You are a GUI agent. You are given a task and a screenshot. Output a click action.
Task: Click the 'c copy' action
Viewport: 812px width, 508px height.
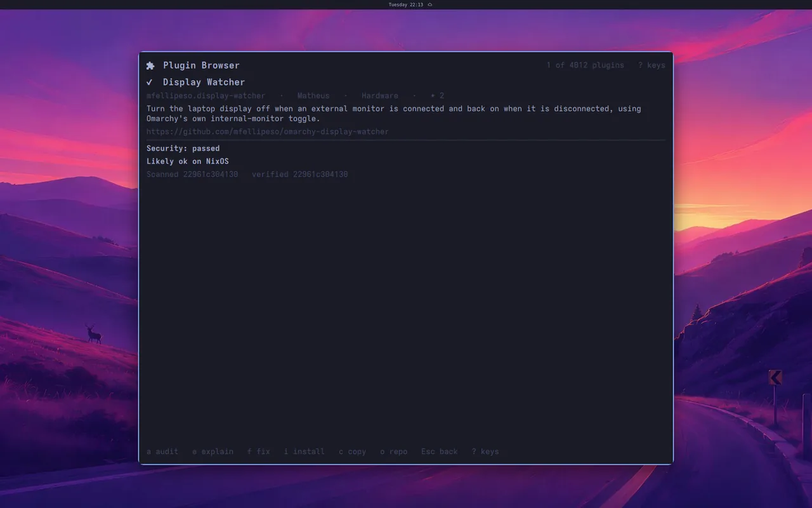353,451
